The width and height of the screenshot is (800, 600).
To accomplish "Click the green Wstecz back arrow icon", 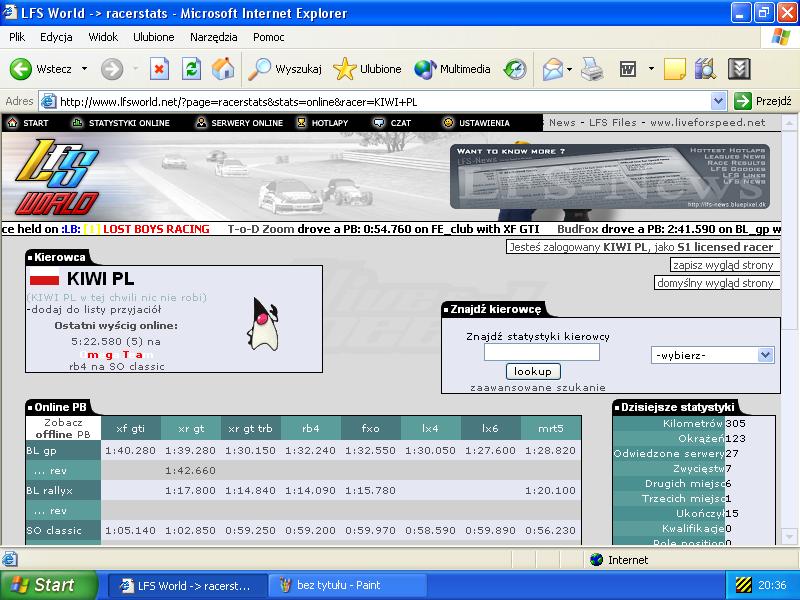I will coord(20,69).
